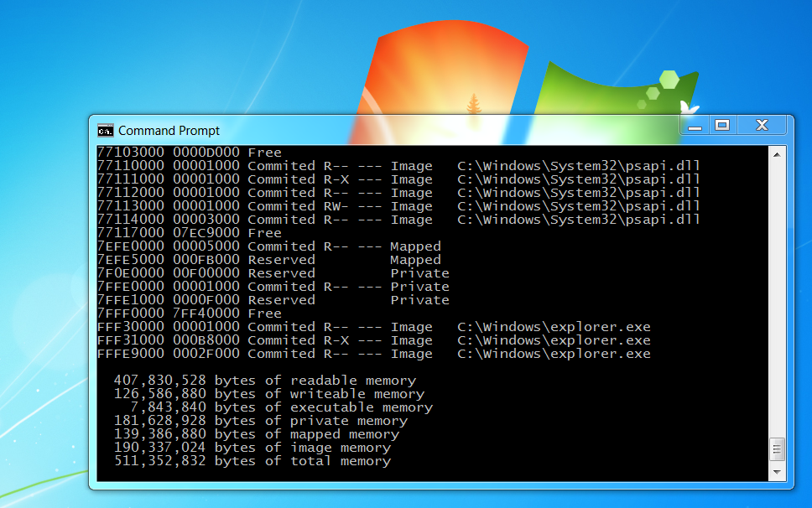Click the psapi.dll RW- row at 77113000

pyautogui.click(x=398, y=206)
